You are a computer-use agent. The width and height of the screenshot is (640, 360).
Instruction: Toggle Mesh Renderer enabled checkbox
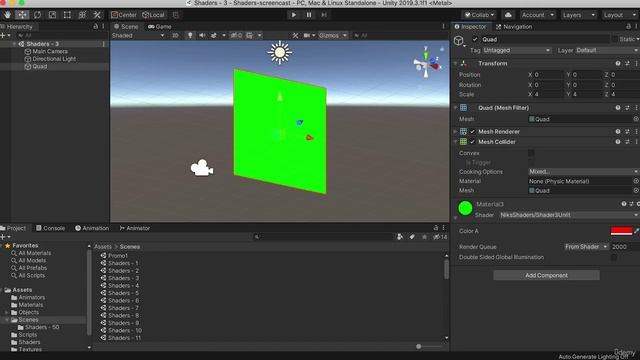pyautogui.click(x=472, y=131)
